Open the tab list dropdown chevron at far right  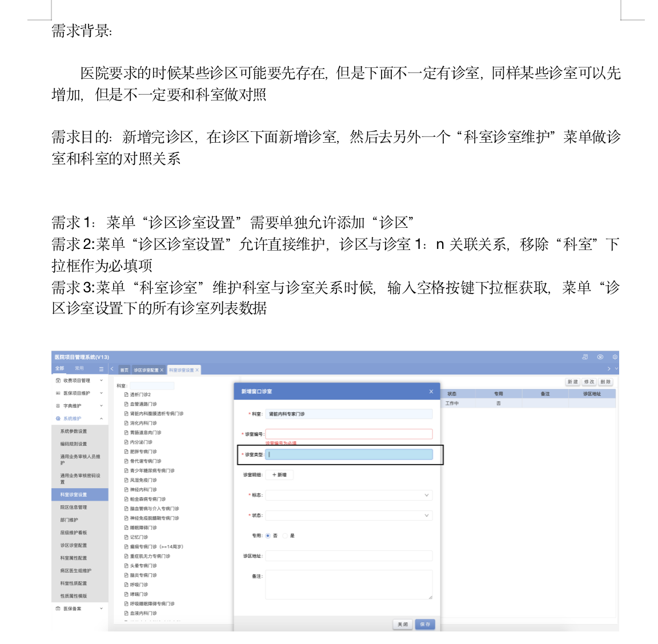(x=616, y=369)
